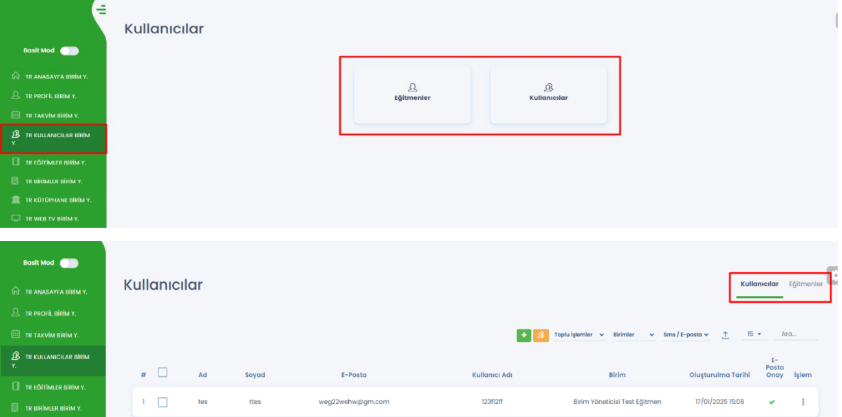The width and height of the screenshot is (842, 417).
Task: Open the Eğitmenler card
Action: 412,94
